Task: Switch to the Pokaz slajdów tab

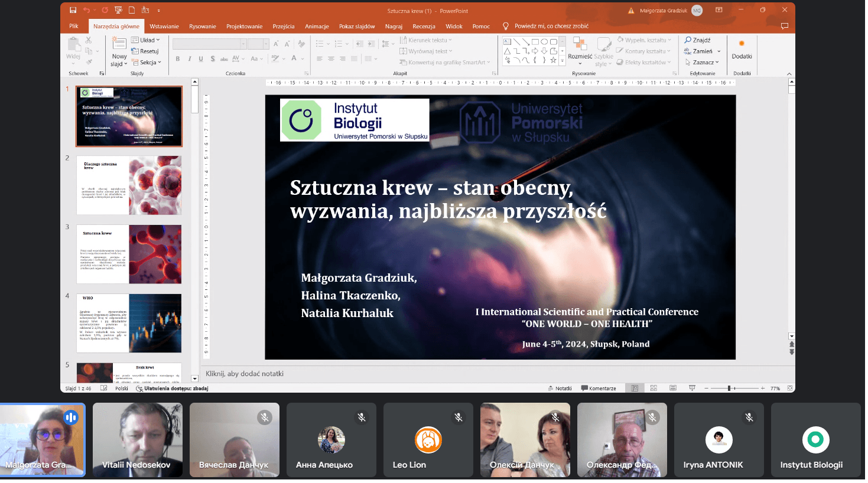Action: [x=357, y=26]
